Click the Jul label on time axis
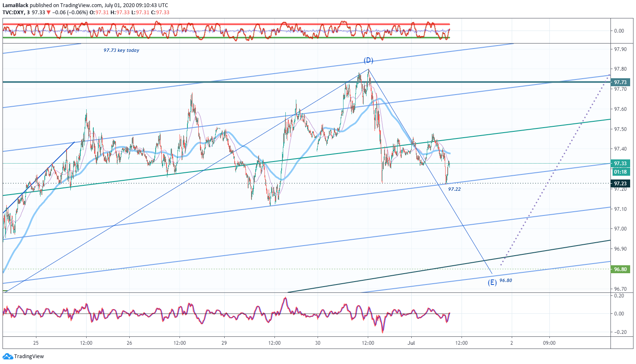This screenshot has width=636, height=364. click(411, 343)
